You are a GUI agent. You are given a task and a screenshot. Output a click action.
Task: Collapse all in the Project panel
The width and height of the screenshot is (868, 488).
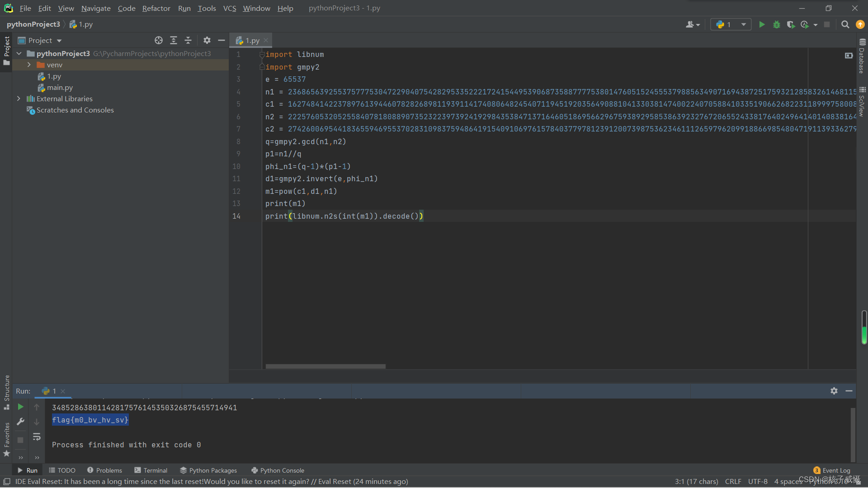pos(188,40)
